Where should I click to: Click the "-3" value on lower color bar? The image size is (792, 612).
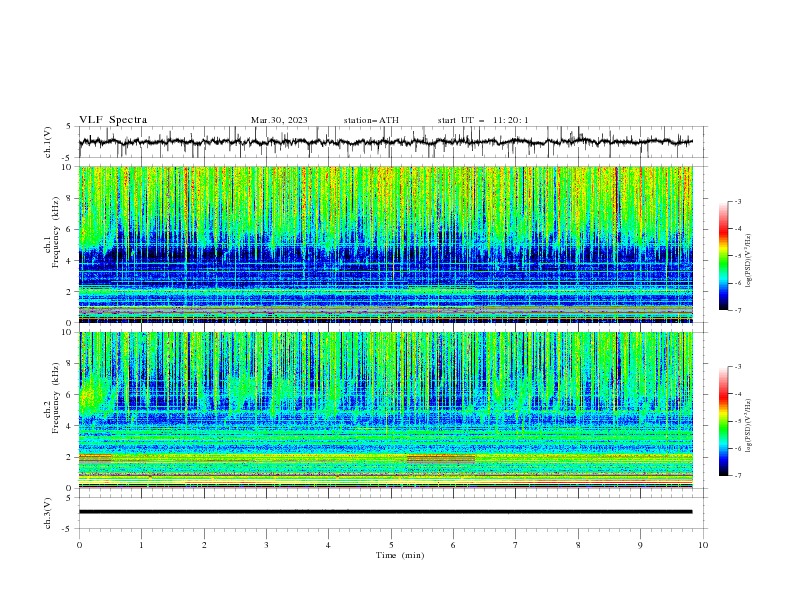point(738,367)
